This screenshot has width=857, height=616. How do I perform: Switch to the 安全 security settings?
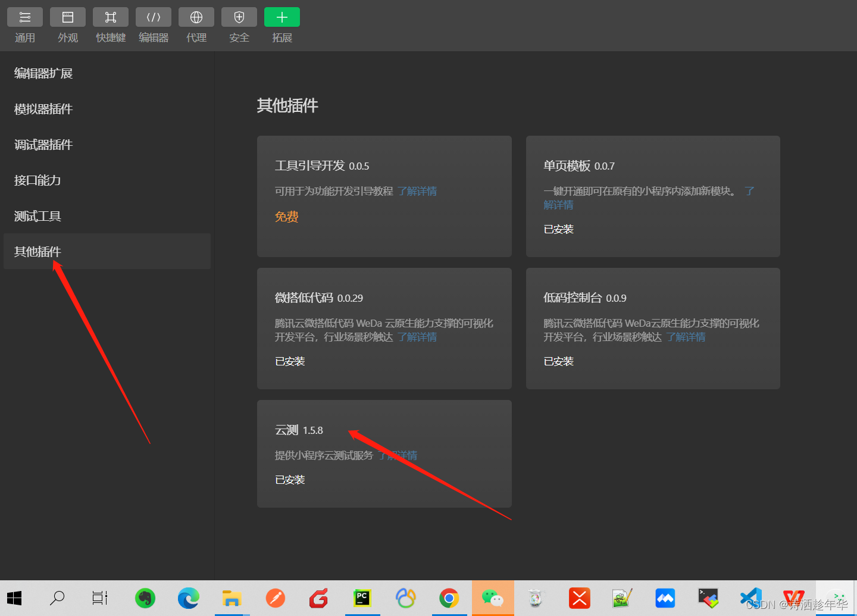point(239,26)
